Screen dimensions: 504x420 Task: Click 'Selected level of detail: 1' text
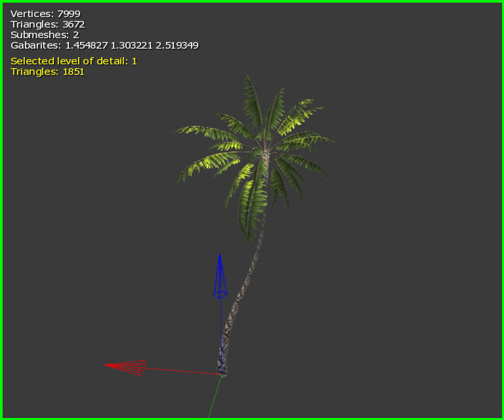point(73,61)
